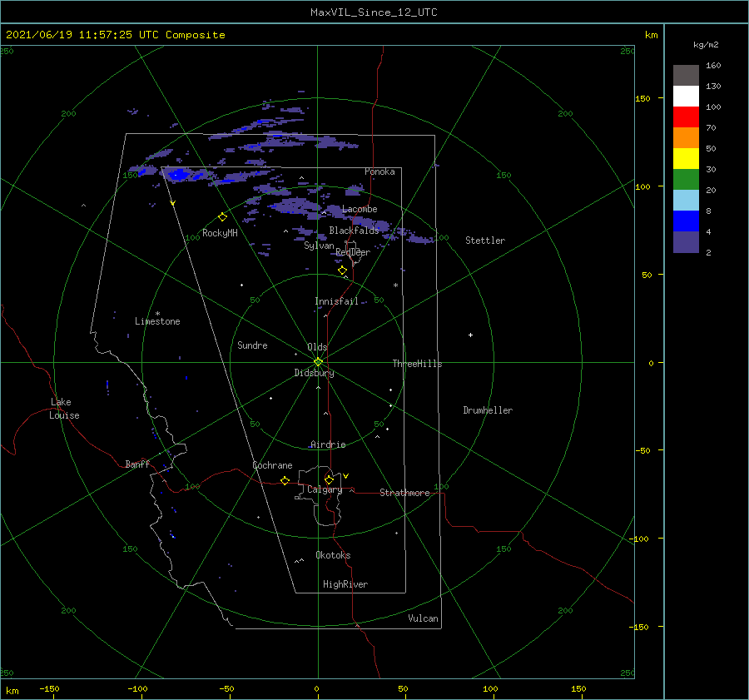Select the purple 2-4 legend color block
The width and height of the screenshot is (749, 700).
coord(686,241)
